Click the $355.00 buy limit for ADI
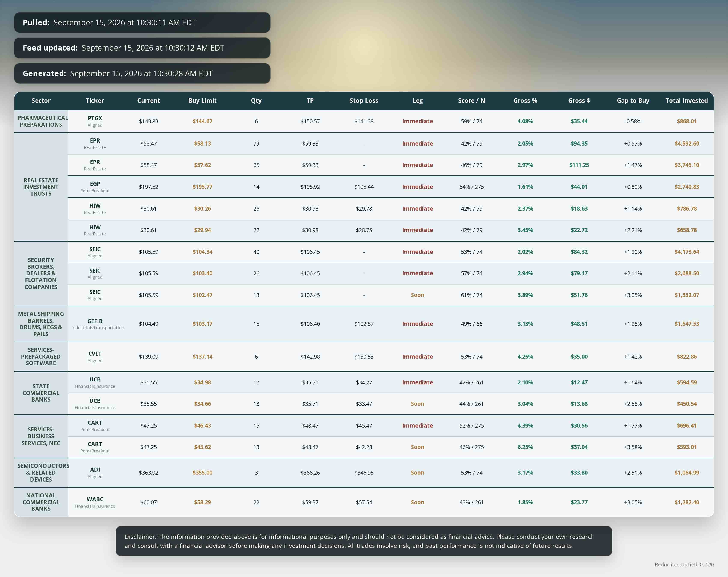This screenshot has height=577, width=728. coord(202,473)
